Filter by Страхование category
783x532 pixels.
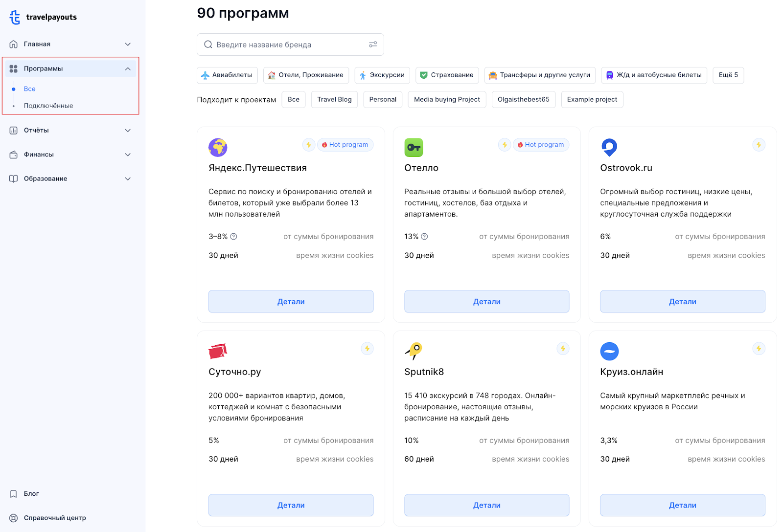447,75
